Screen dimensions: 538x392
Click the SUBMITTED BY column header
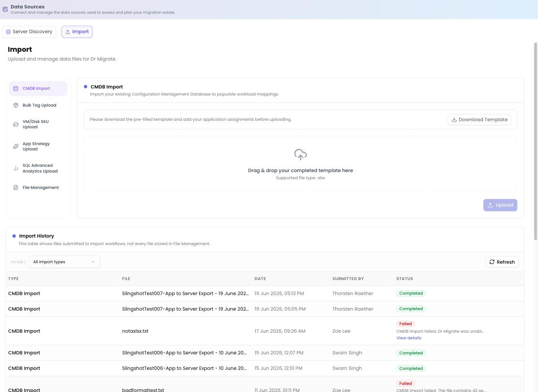(348, 279)
